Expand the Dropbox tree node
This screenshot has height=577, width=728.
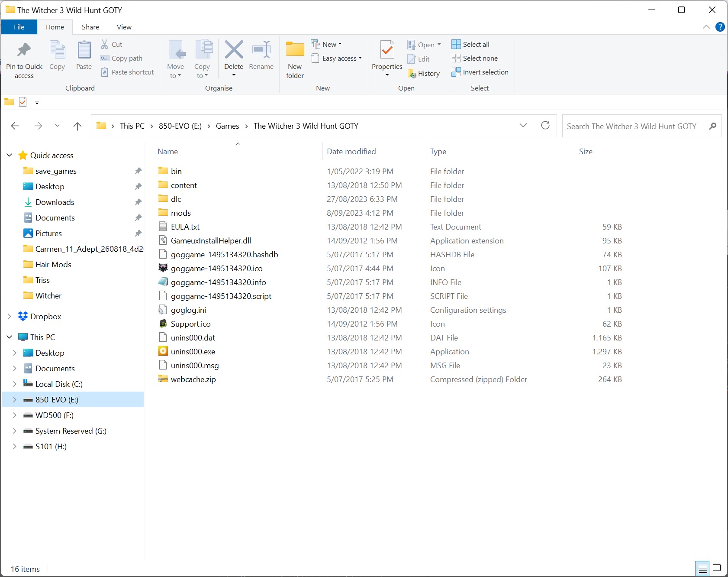(9, 316)
